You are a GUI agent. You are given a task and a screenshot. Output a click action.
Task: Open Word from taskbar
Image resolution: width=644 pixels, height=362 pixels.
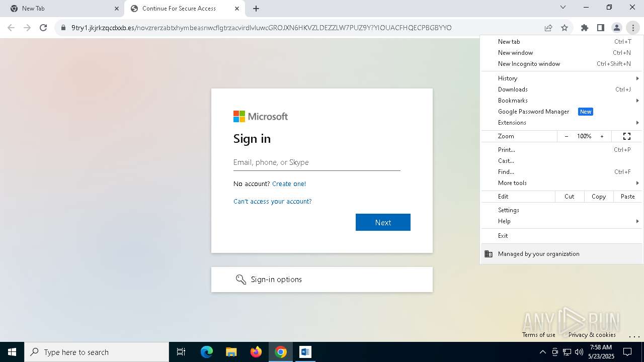305,352
